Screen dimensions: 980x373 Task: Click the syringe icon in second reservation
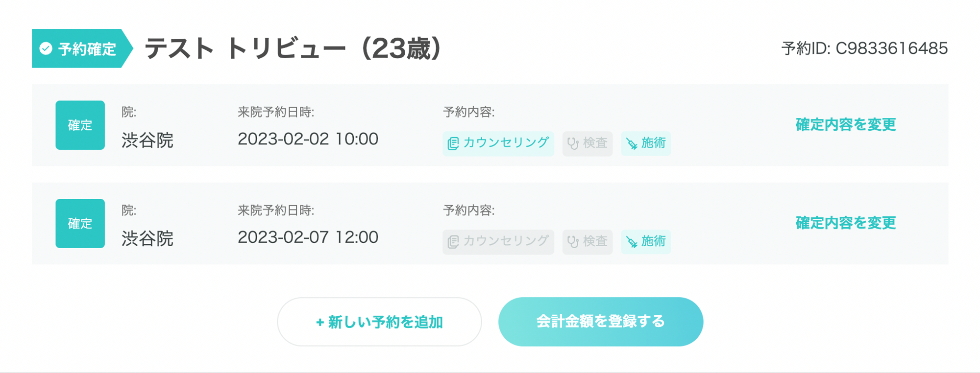coord(632,242)
